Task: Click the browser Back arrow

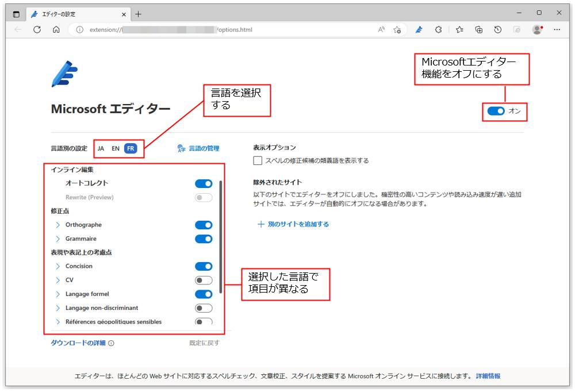Action: [x=18, y=30]
